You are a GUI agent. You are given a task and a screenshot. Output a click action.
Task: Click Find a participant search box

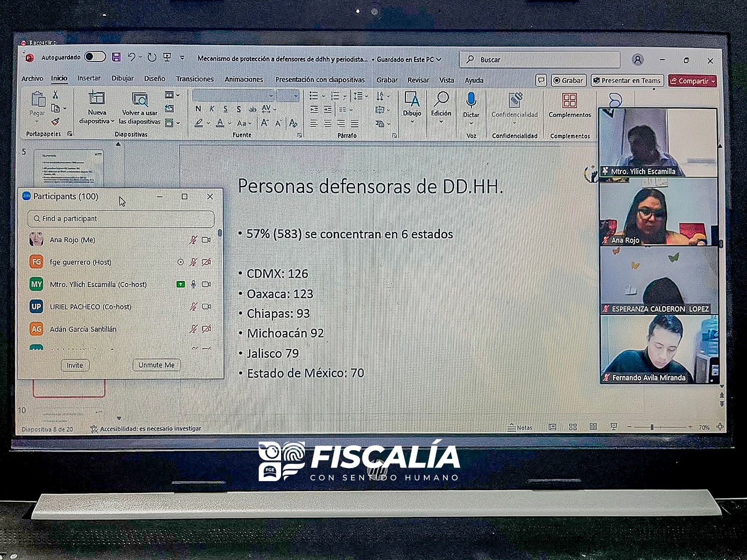click(121, 218)
